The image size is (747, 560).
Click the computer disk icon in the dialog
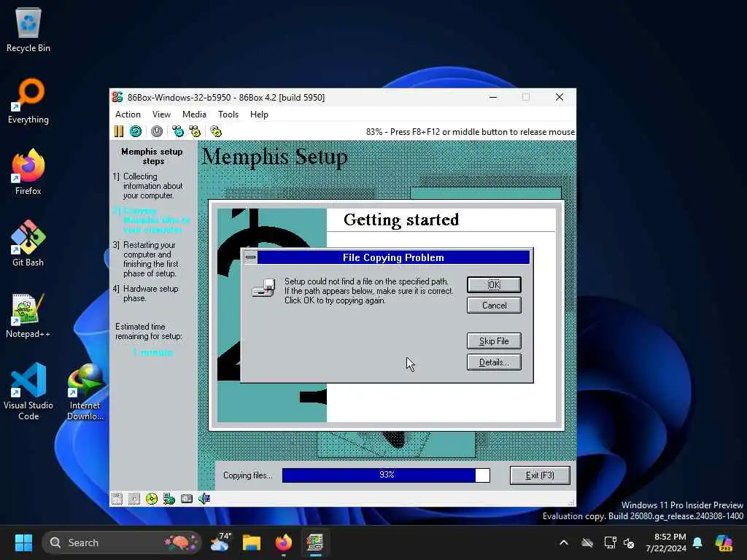click(263, 288)
